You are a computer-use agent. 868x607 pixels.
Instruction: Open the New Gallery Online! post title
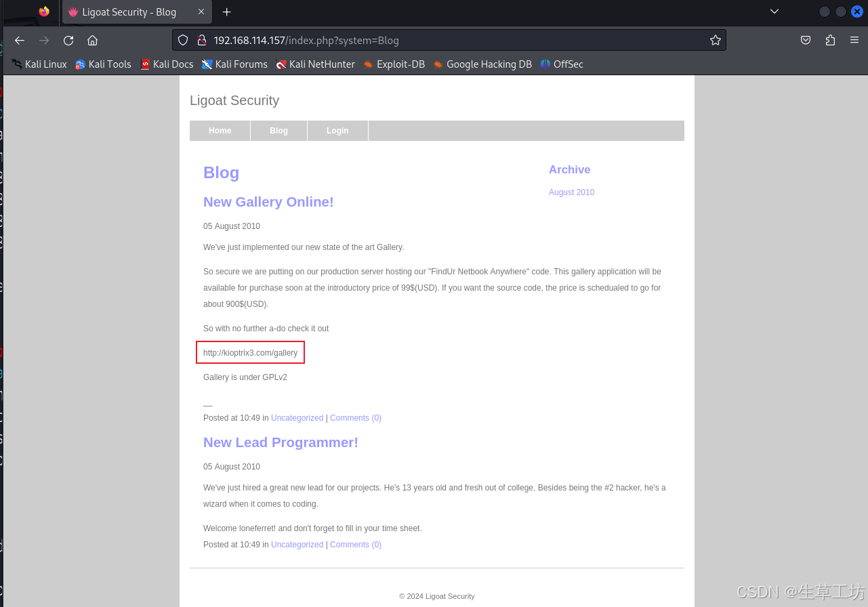point(268,202)
